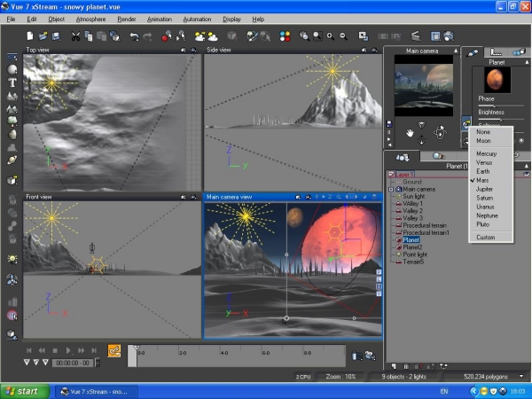This screenshot has width=532, height=399.
Task: Save the scene using the floppy disk icon
Action: click(x=57, y=36)
